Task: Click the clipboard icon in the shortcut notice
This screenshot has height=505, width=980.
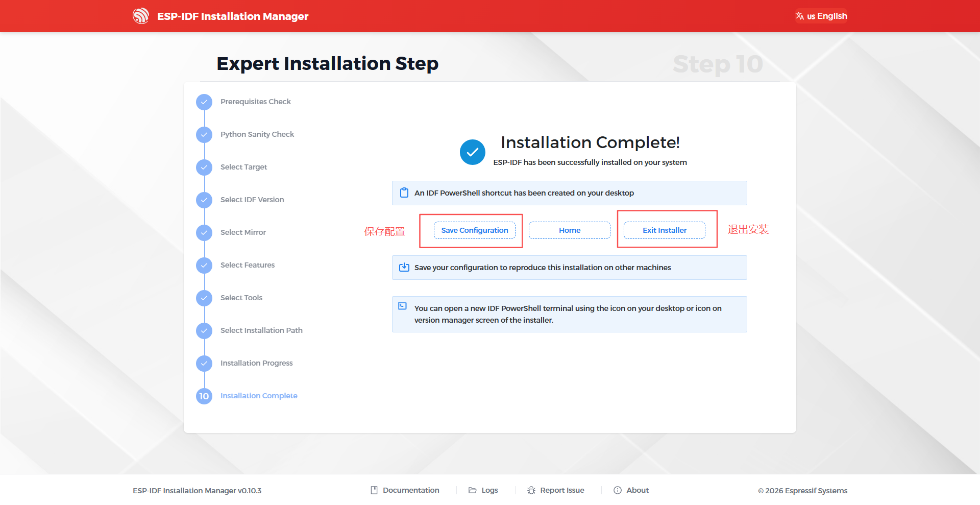Action: coord(404,193)
